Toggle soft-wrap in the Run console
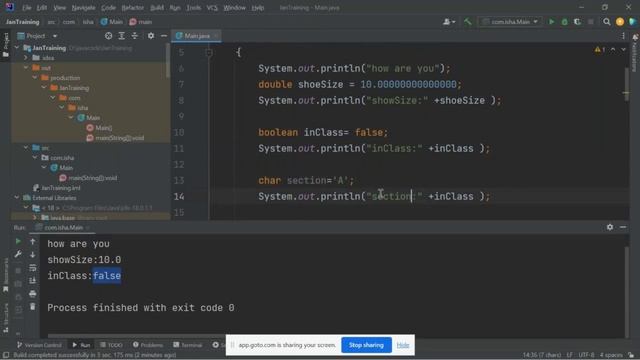The height and width of the screenshot is (360, 640). point(33,268)
